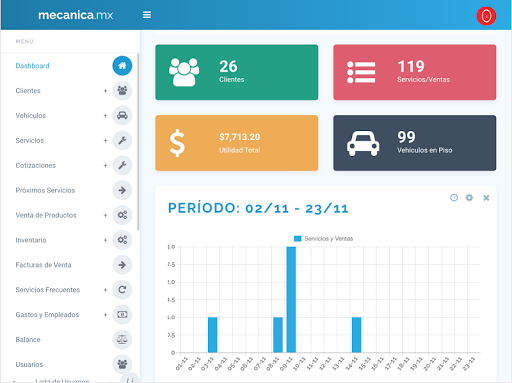512x383 pixels.
Task: Click the Servicios wrench icon
Action: pyautogui.click(x=122, y=140)
